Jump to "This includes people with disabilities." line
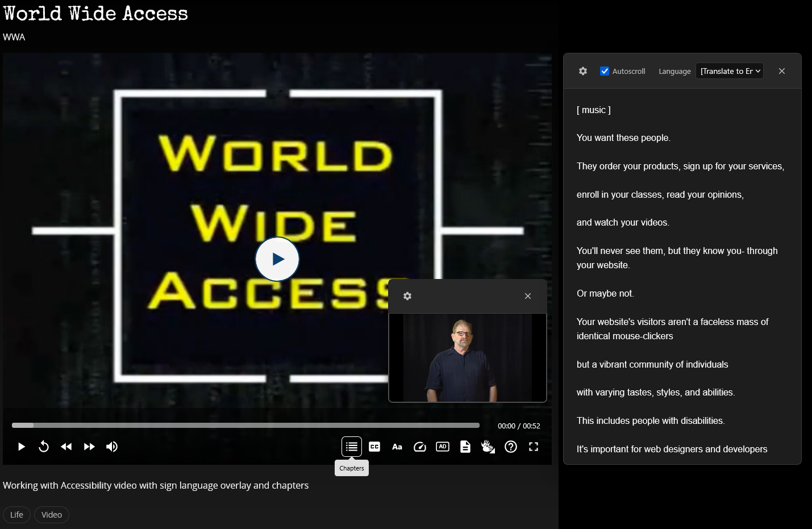812x529 pixels. [x=651, y=421]
